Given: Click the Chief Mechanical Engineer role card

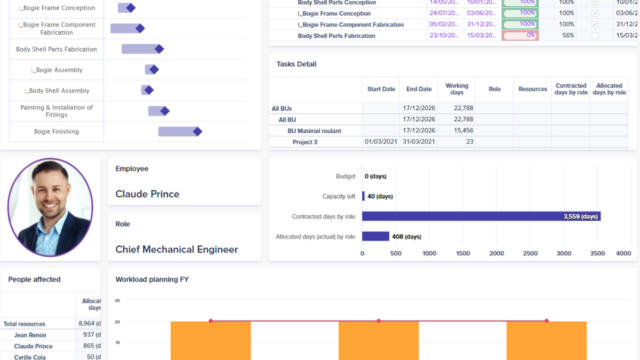Looking at the screenshot, I should (x=184, y=237).
